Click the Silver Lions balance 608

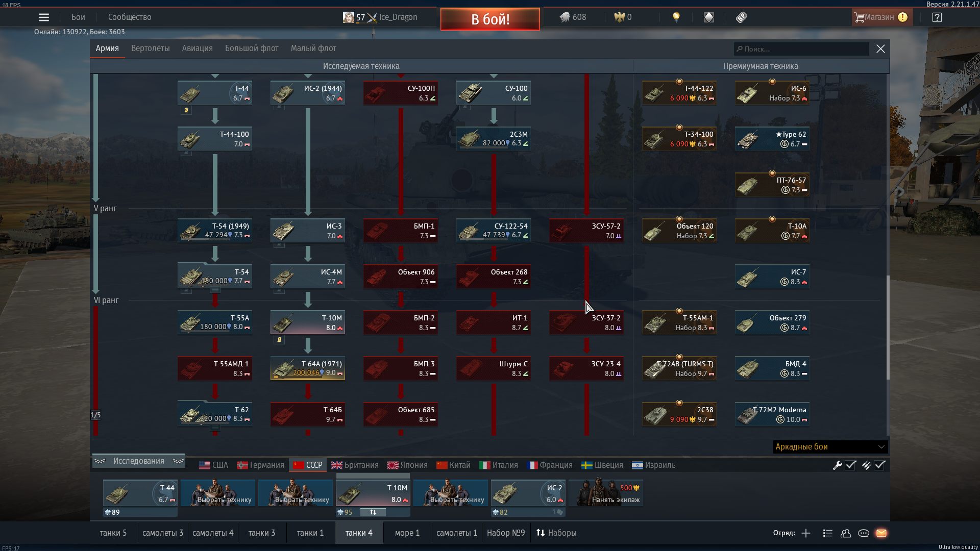point(573,17)
